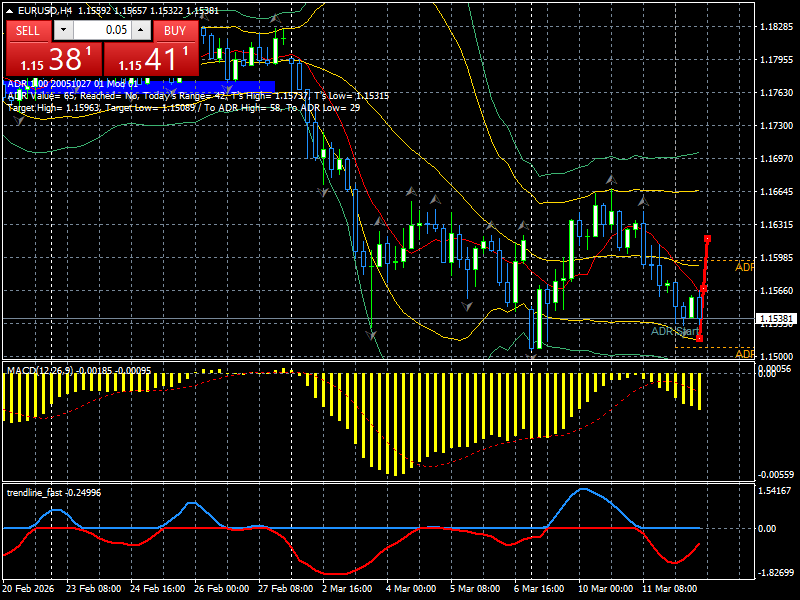Click the 26 Feb 00:00 time label
The image size is (800, 600).
click(221, 589)
